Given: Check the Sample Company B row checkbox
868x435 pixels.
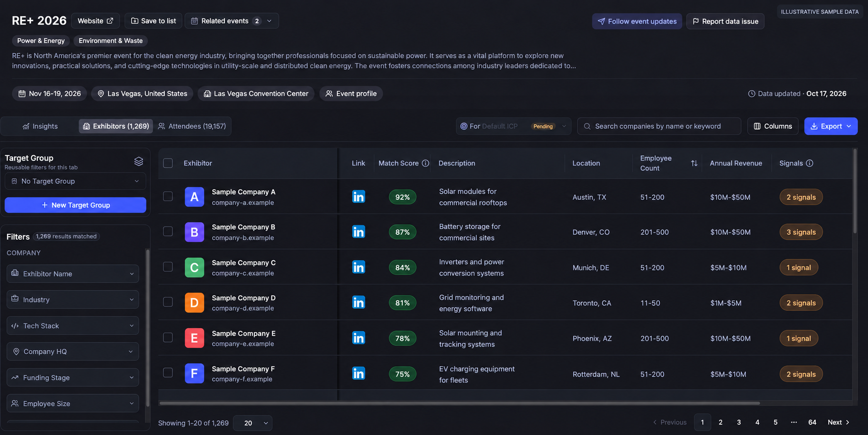Looking at the screenshot, I should click(x=168, y=231).
